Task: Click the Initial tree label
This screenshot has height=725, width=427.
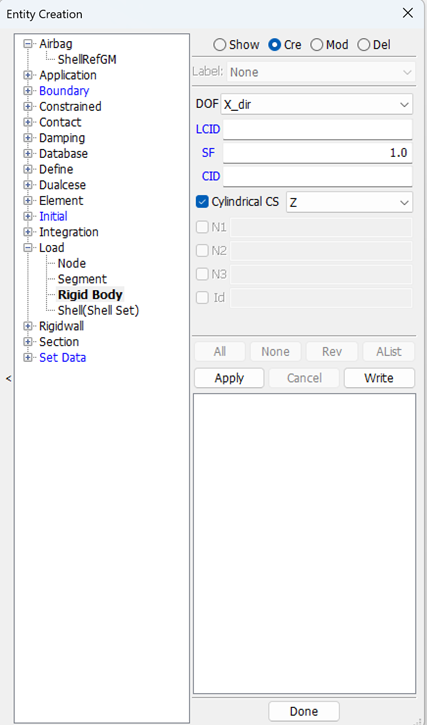Action: (x=53, y=216)
